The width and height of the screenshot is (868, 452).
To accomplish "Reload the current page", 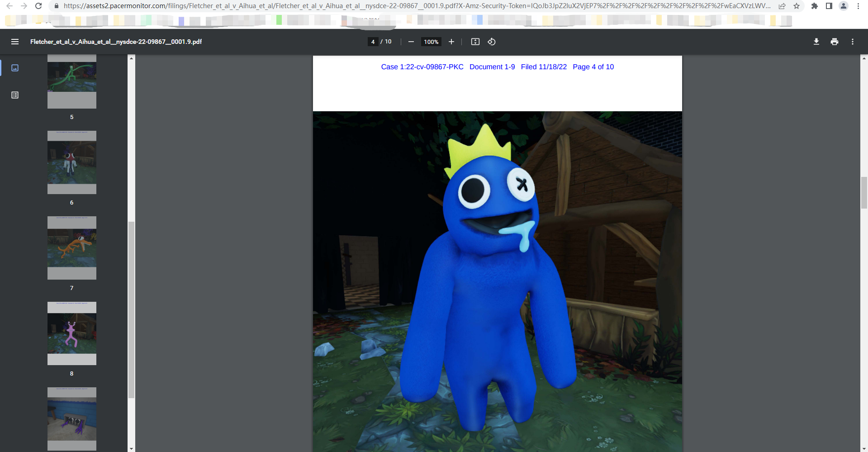I will coord(38,6).
